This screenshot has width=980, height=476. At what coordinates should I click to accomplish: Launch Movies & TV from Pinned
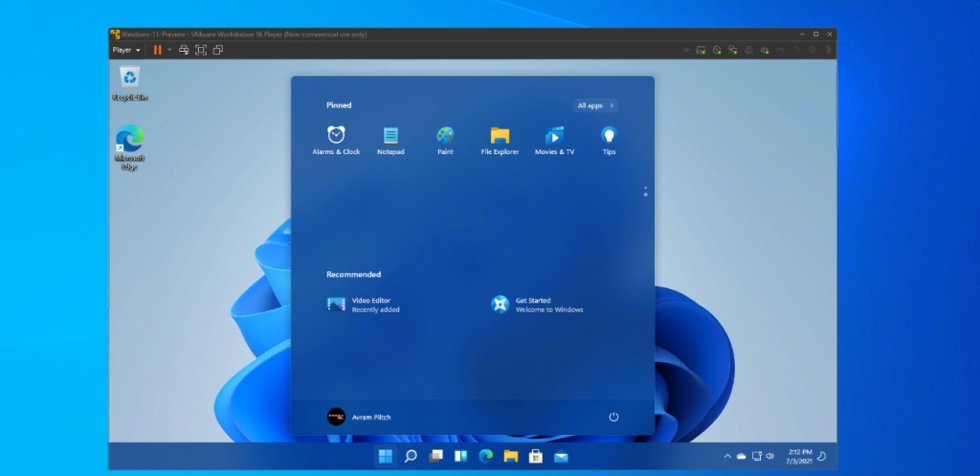pos(554,141)
